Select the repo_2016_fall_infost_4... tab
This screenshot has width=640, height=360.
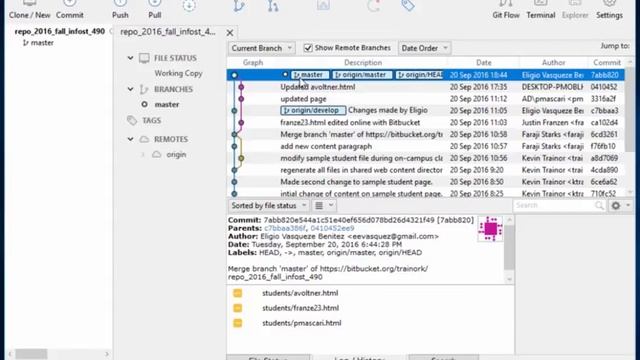[168, 32]
